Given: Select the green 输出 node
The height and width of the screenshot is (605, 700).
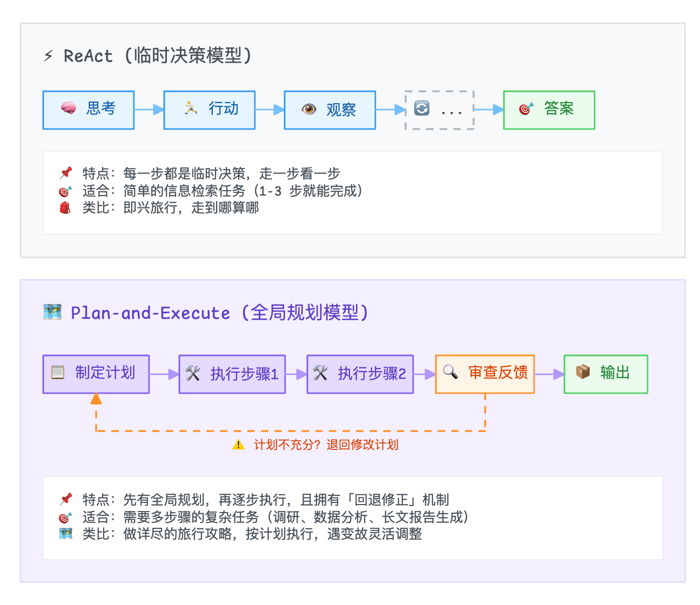Looking at the screenshot, I should pos(605,374).
